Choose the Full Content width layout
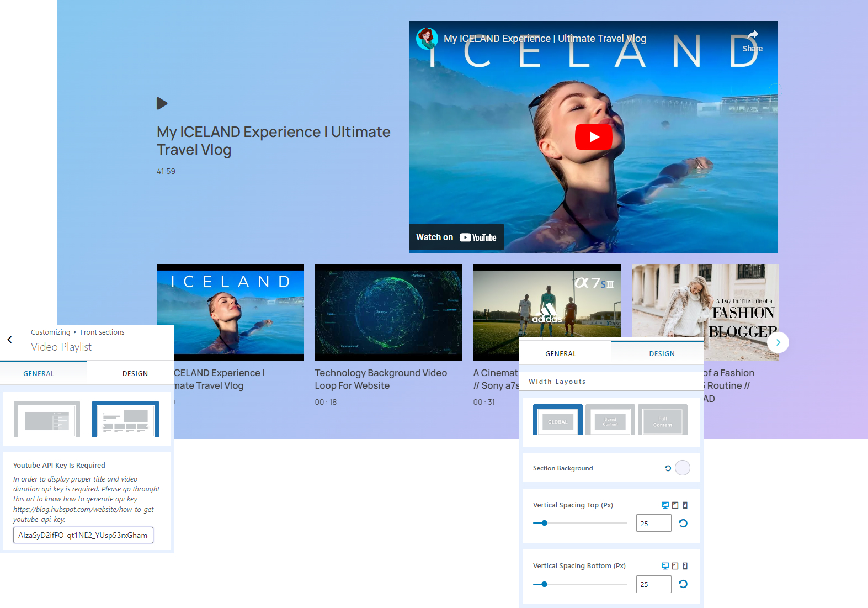The height and width of the screenshot is (608, 868). pyautogui.click(x=662, y=421)
